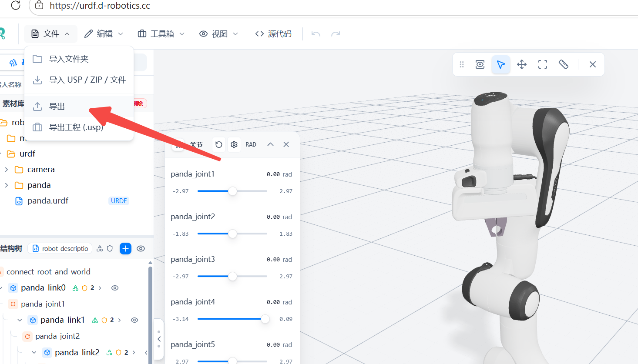This screenshot has width=638, height=364.
Task: Open the urdf folder
Action: (27, 154)
